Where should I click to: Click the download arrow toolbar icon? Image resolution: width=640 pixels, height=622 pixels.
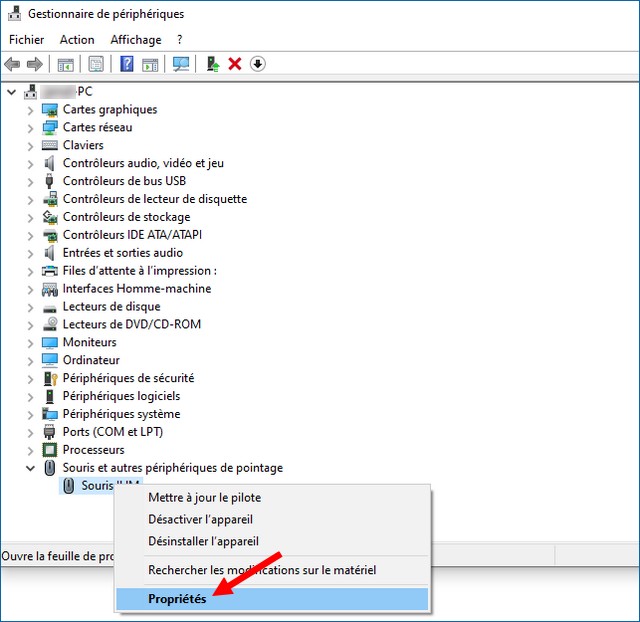258,64
